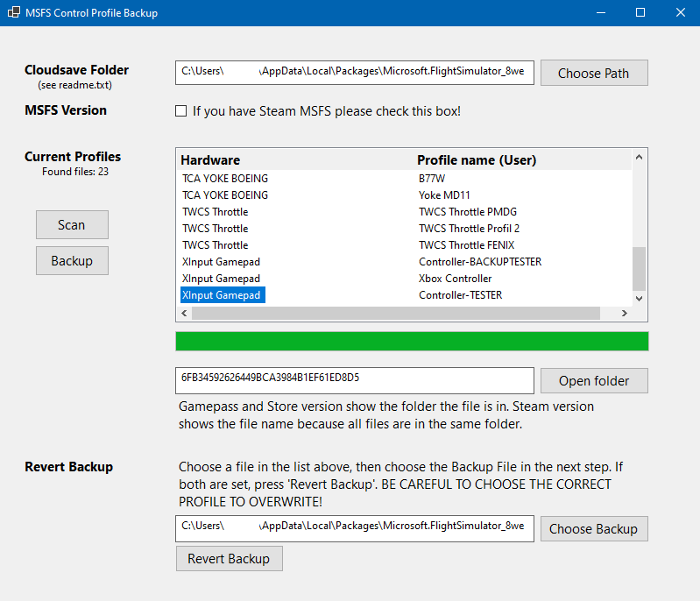Focus the Cloudsave Folder path field
Screen dimensions: 700x601
(355, 73)
